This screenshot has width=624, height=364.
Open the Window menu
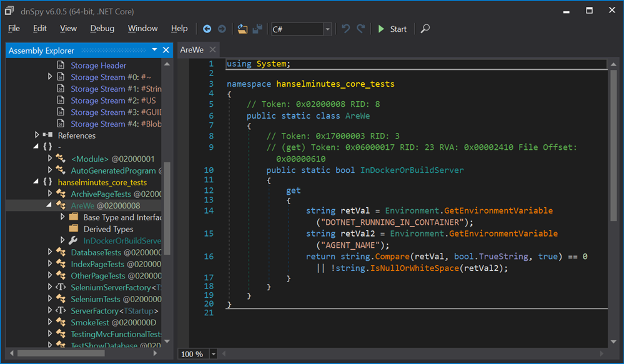pos(142,28)
